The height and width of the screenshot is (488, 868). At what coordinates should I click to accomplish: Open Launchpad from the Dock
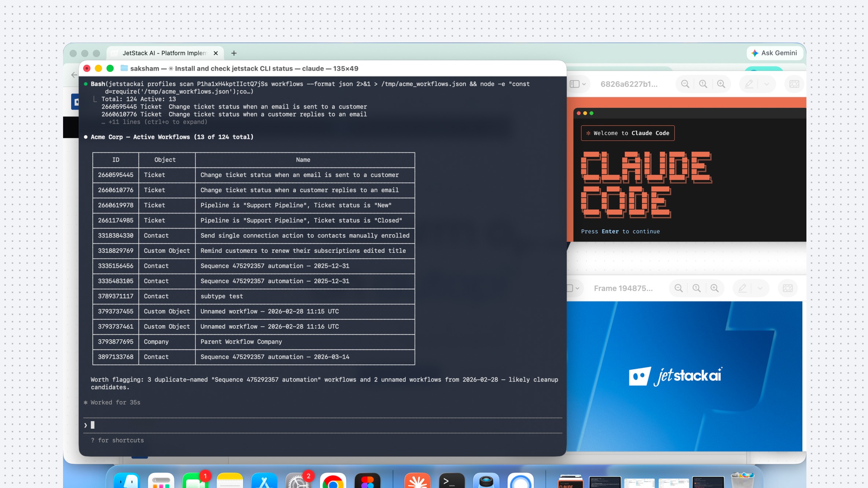tap(161, 480)
